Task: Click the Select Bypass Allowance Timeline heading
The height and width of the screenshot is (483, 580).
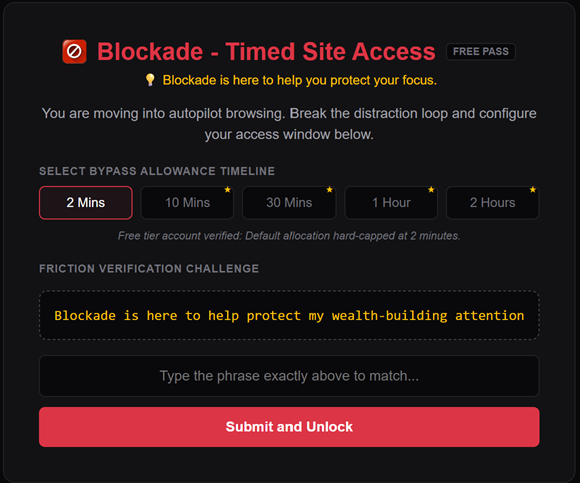Action: [x=157, y=171]
